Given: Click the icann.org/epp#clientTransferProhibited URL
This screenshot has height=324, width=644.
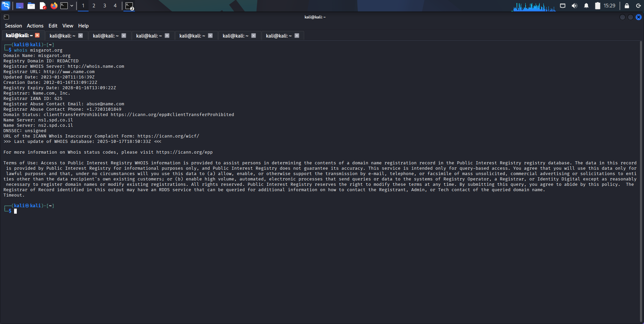Looking at the screenshot, I should [172, 115].
